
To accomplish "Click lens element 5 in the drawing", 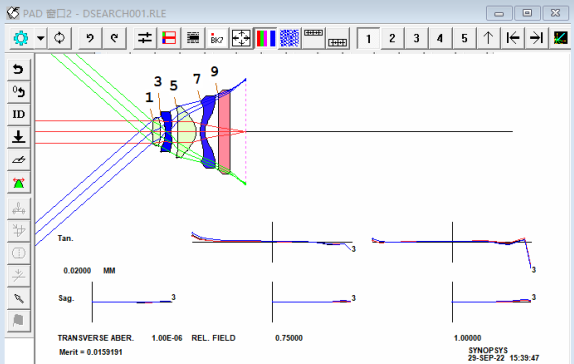I will point(186,131).
